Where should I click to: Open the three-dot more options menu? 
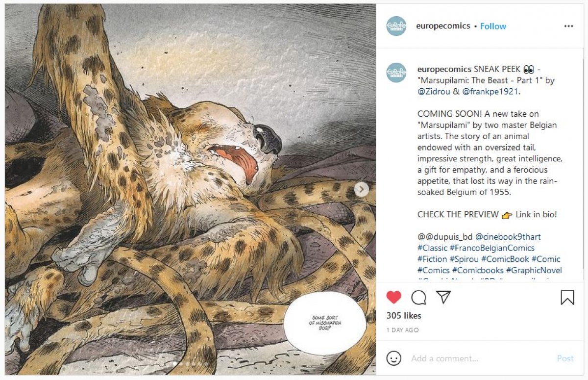pyautogui.click(x=568, y=26)
